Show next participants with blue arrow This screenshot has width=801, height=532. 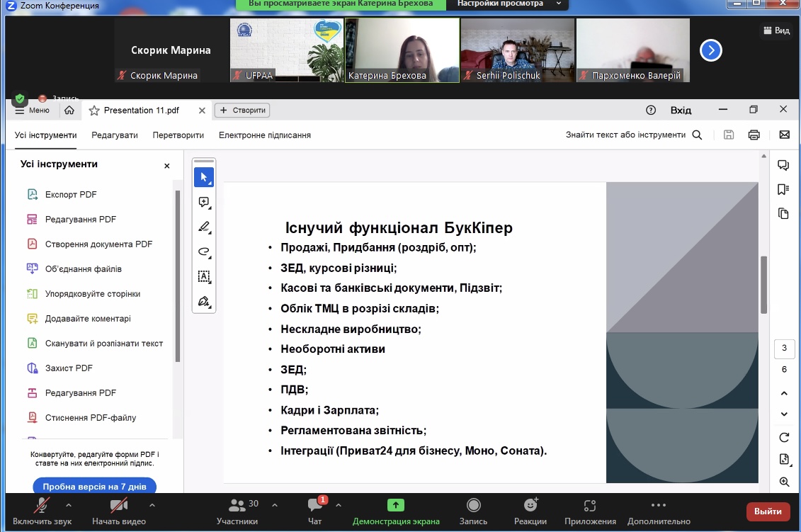coord(710,50)
